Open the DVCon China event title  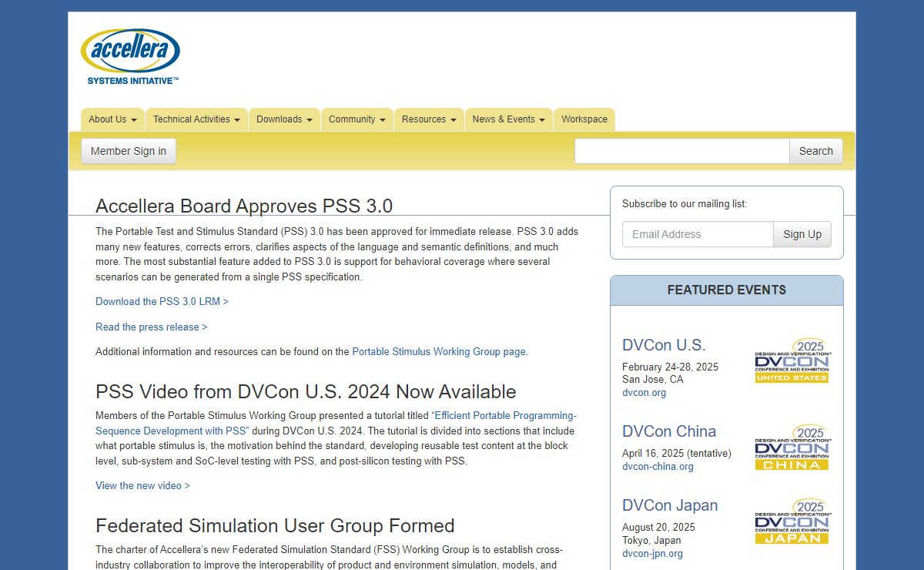pos(669,431)
